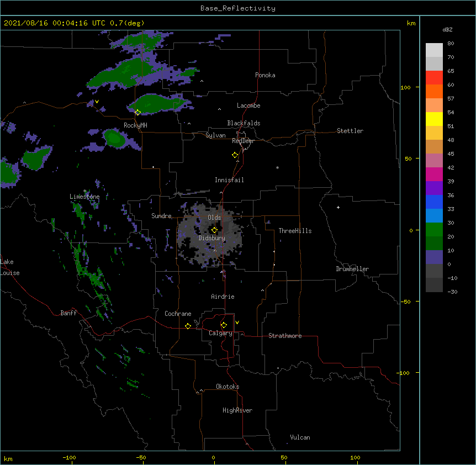Click the Strathmore city label
This screenshot has width=476, height=465.
[285, 336]
